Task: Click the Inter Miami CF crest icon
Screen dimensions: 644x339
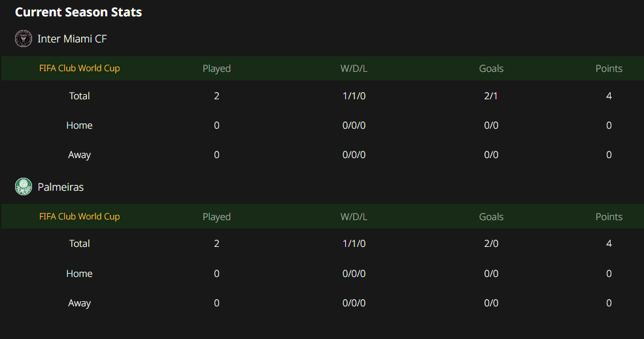Action: [x=24, y=39]
